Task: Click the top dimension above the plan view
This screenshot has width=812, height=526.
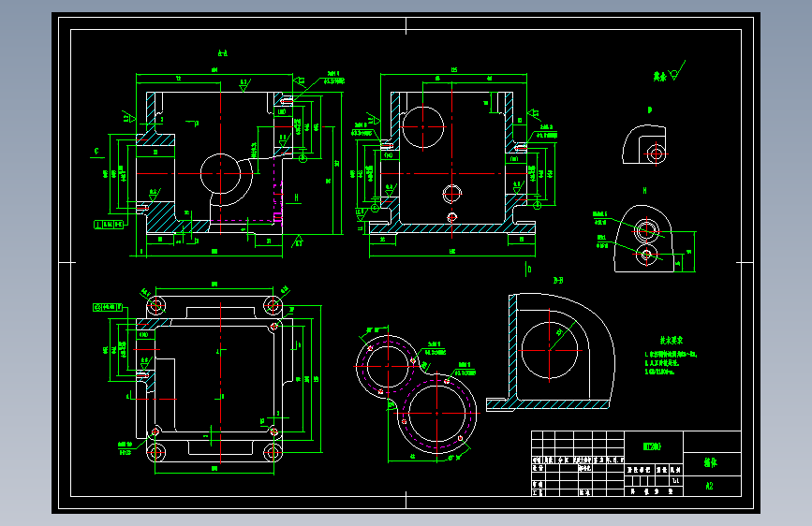Action: click(x=214, y=285)
